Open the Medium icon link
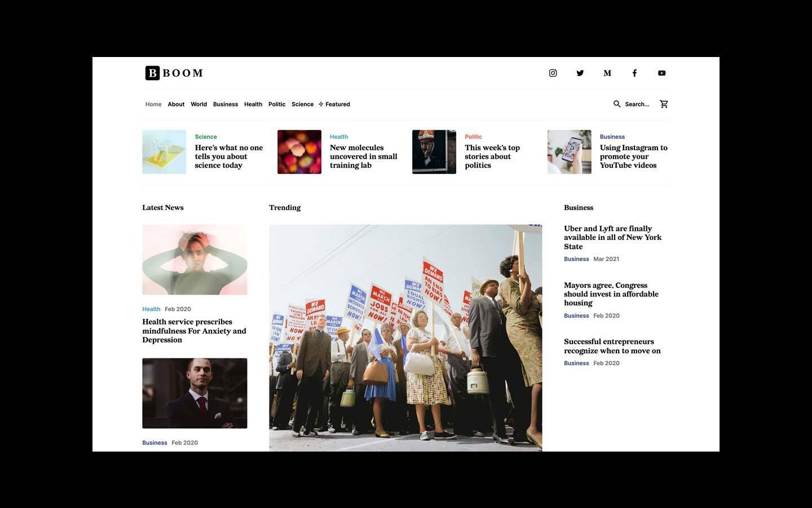This screenshot has height=508, width=812. [607, 73]
